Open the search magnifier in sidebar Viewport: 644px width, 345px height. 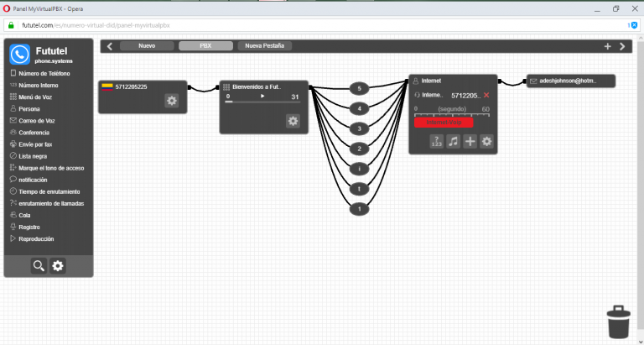[x=39, y=266]
